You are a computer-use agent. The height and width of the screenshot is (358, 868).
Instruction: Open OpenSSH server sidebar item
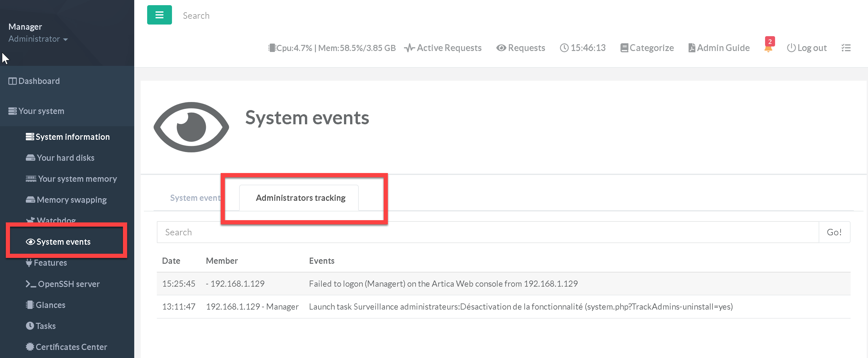pos(68,284)
